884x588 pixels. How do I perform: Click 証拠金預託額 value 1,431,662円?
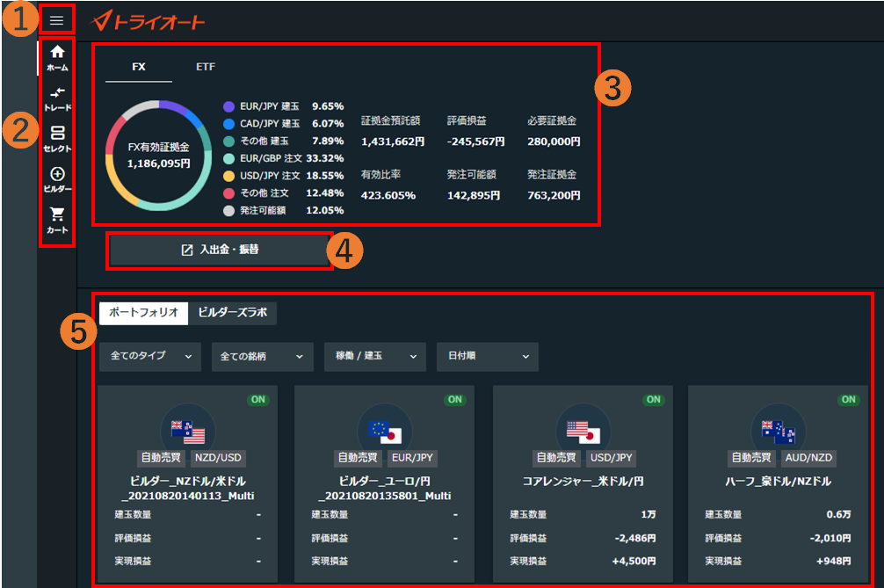[393, 142]
